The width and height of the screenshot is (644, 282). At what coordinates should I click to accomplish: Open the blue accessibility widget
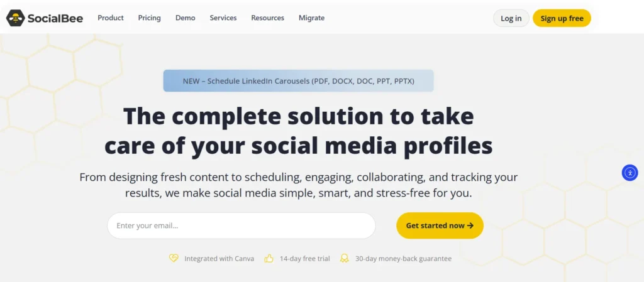(x=630, y=173)
